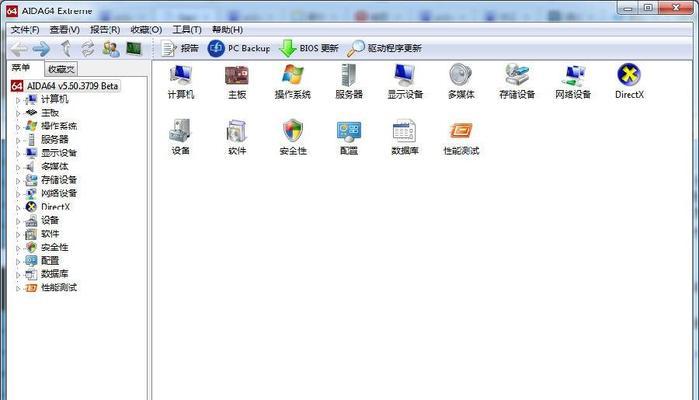This screenshot has height=400, width=699.
Task: Click the 报告 report toolbar button
Action: coord(180,48)
